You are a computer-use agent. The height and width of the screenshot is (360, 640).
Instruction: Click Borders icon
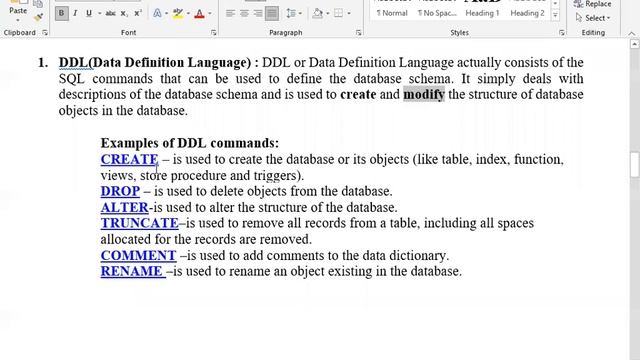[x=338, y=13]
